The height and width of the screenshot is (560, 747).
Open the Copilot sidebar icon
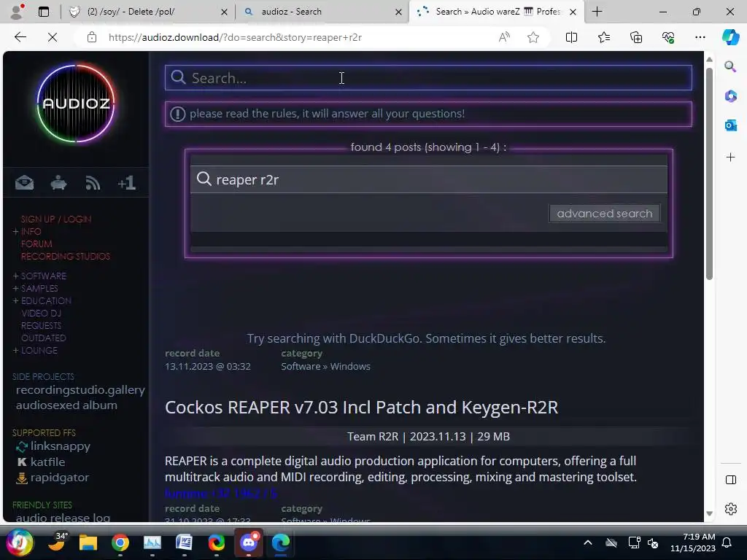coord(730,37)
